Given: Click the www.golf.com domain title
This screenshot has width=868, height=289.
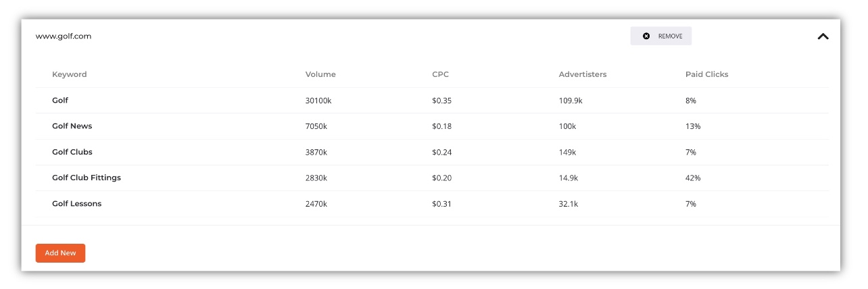Looking at the screenshot, I should click(x=64, y=36).
